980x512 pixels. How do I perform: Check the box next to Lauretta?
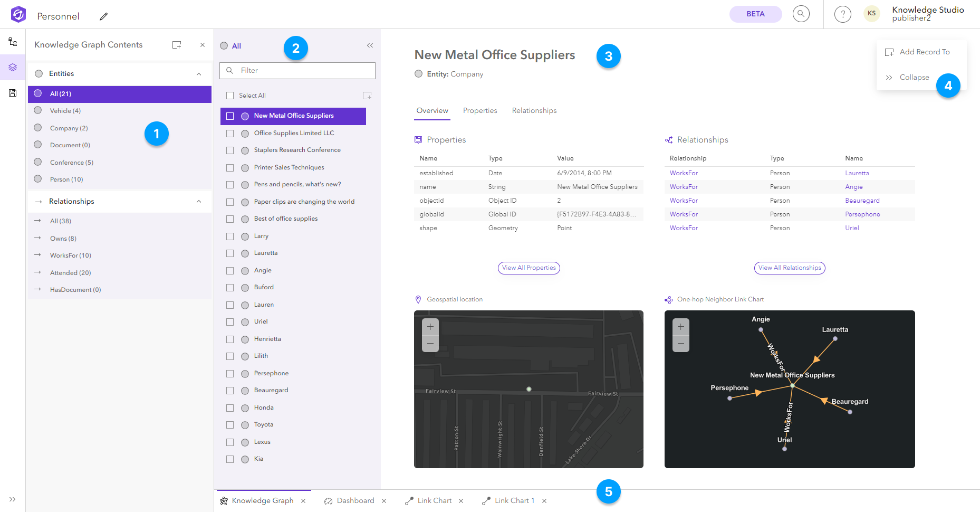pos(230,253)
